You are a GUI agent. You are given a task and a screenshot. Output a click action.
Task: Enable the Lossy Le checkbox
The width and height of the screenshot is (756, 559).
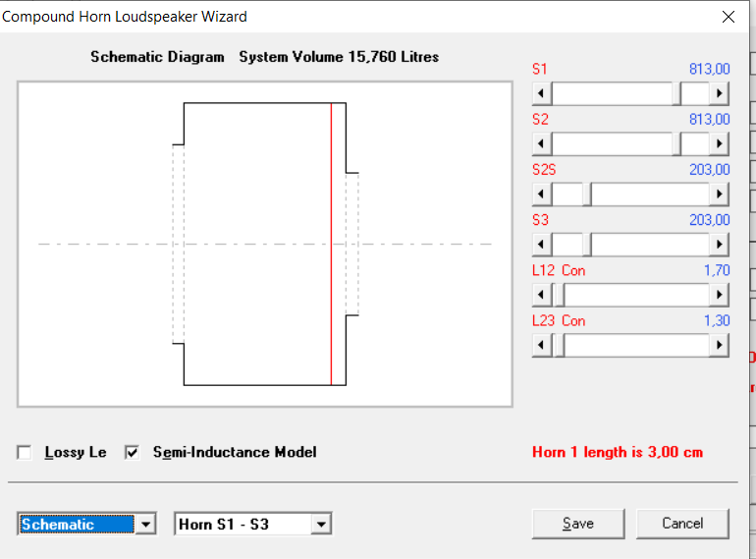tap(25, 453)
